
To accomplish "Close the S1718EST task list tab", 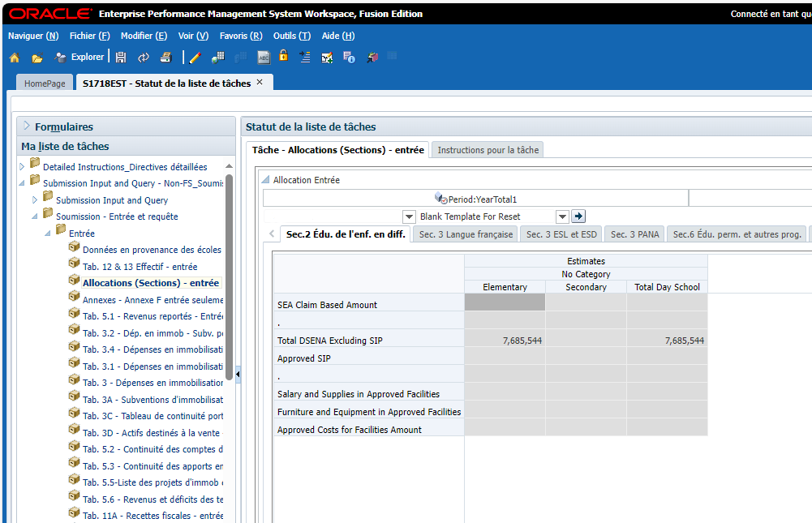I will pyautogui.click(x=260, y=83).
